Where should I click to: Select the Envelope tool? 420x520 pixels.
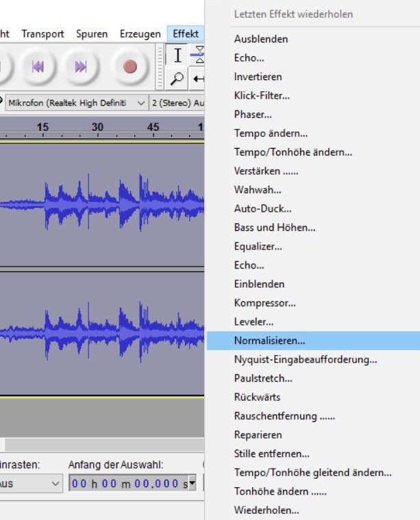(198, 55)
